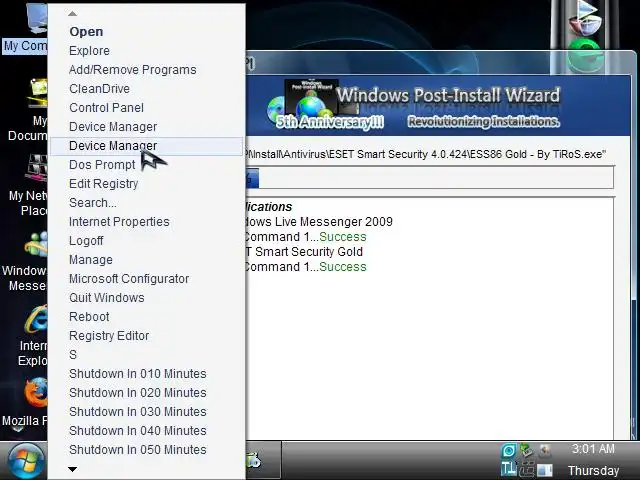Click the Windows Start orb
This screenshot has width=640, height=480.
pos(25,461)
